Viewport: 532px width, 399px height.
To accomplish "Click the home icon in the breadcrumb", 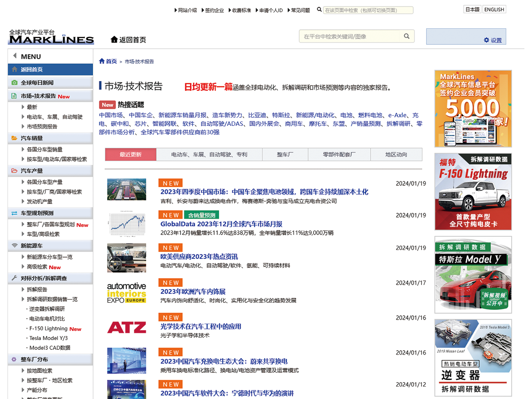I will click(x=102, y=61).
